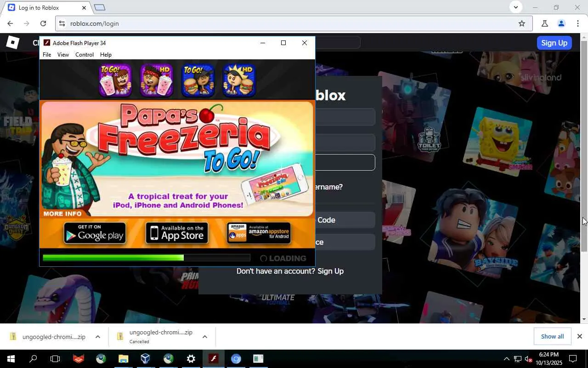
Task: Open the Chrome profile icon
Action: [561, 23]
